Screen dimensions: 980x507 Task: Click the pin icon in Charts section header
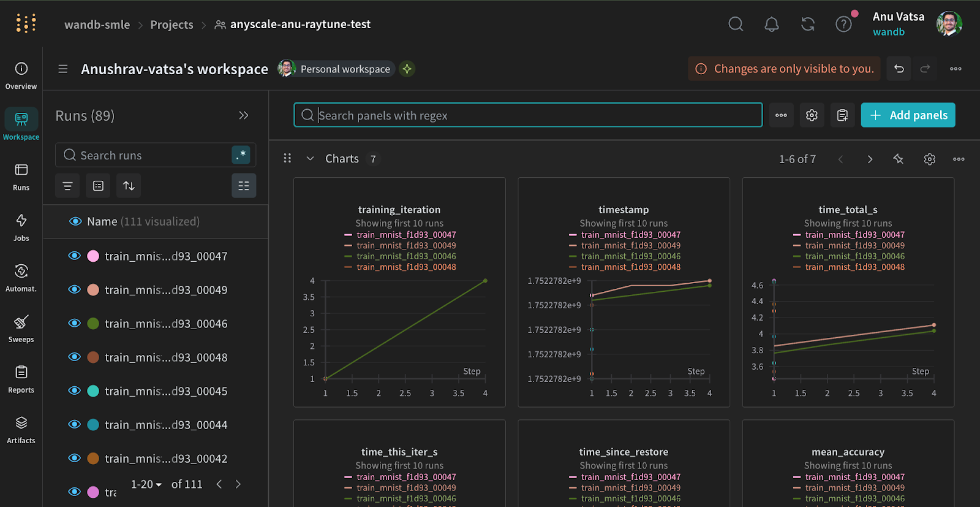click(x=899, y=159)
